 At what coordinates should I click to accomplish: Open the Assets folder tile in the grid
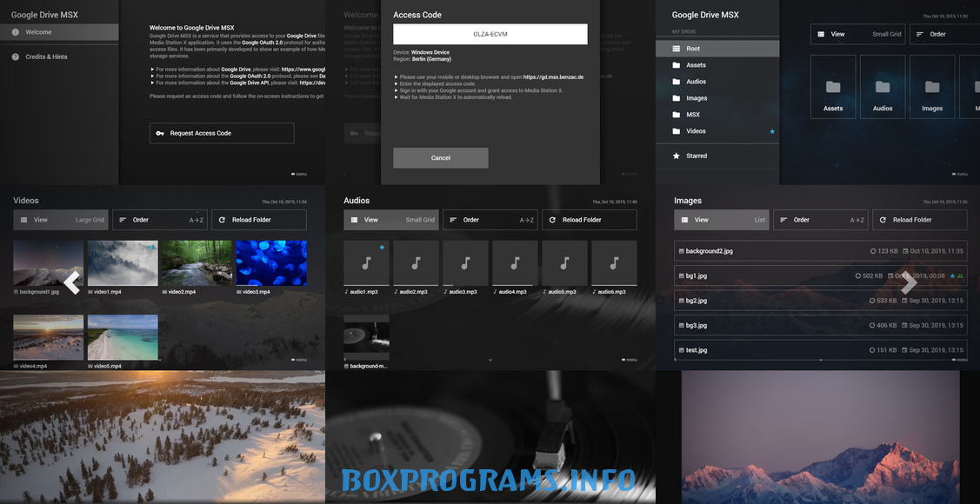pyautogui.click(x=833, y=87)
